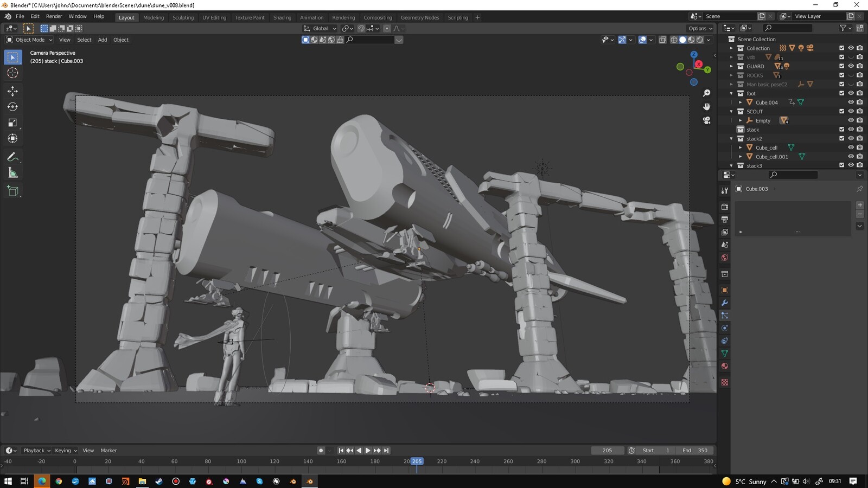Show the ROCKS collection with its eye icon
The height and width of the screenshot is (488, 868).
[851, 75]
